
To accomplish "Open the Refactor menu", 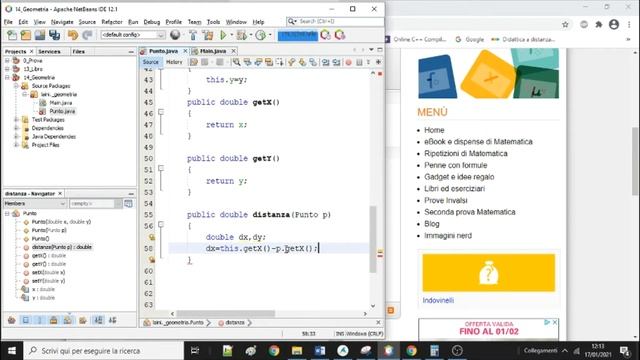I will click(112, 22).
